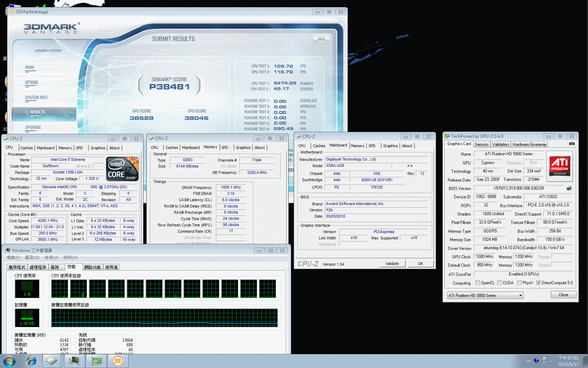The width and height of the screenshot is (588, 368).
Task: Open SYSTEM INFO in 3DMark Vantage sidebar
Action: [36, 97]
